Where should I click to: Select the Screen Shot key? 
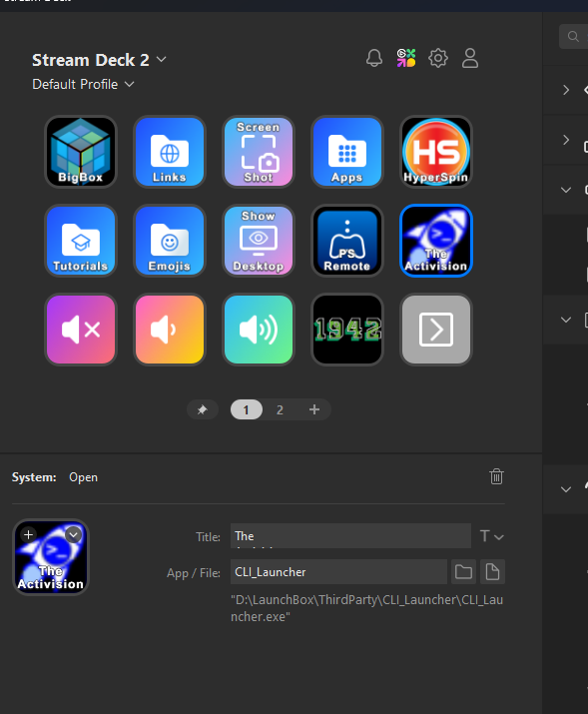click(259, 152)
